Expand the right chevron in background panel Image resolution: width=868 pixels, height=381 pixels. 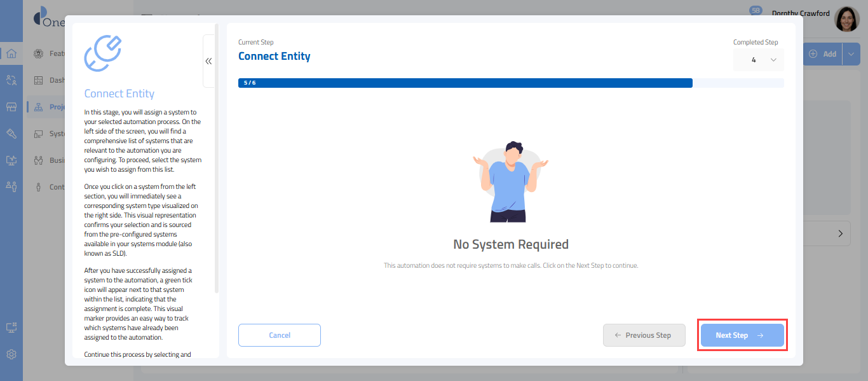tap(841, 233)
